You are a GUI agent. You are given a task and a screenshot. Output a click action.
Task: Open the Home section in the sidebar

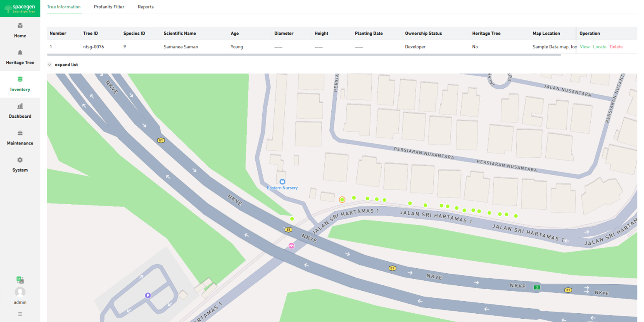20,31
